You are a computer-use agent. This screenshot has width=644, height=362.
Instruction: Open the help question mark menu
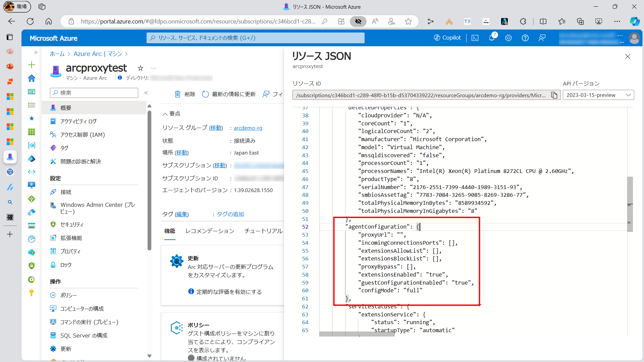pos(525,38)
